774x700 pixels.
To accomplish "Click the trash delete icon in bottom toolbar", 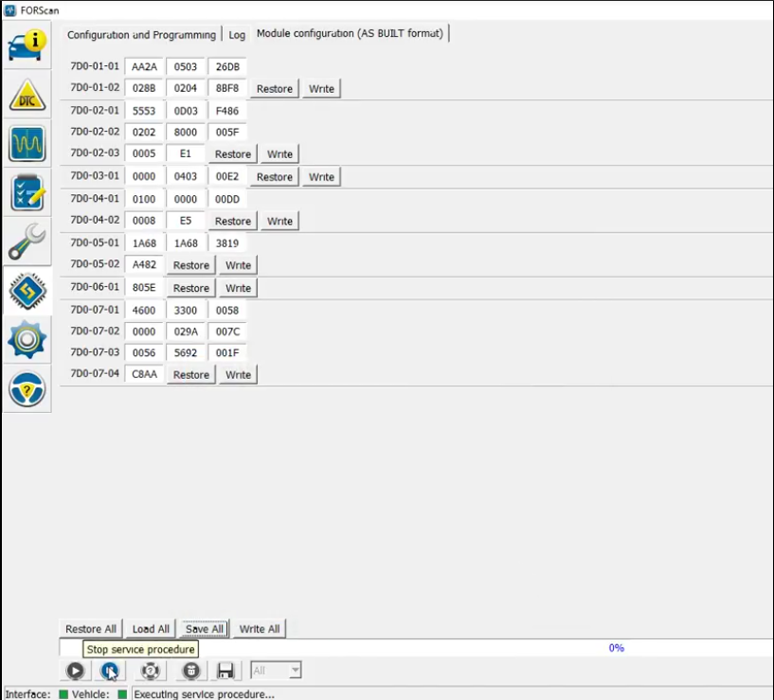I will coord(190,671).
